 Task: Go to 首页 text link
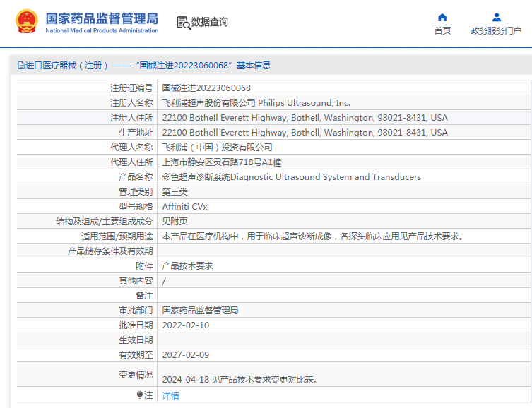[442, 31]
